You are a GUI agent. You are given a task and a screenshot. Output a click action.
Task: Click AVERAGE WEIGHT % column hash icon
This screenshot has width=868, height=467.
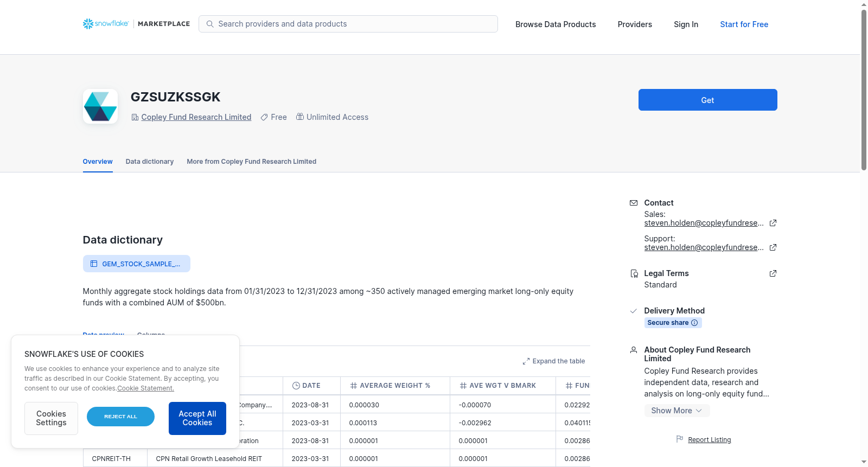(x=354, y=386)
